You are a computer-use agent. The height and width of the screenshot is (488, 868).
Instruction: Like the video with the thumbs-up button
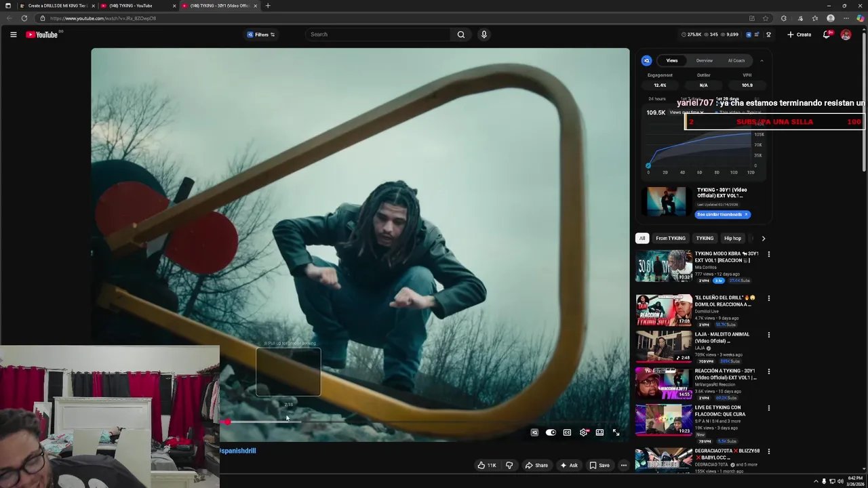point(487,465)
